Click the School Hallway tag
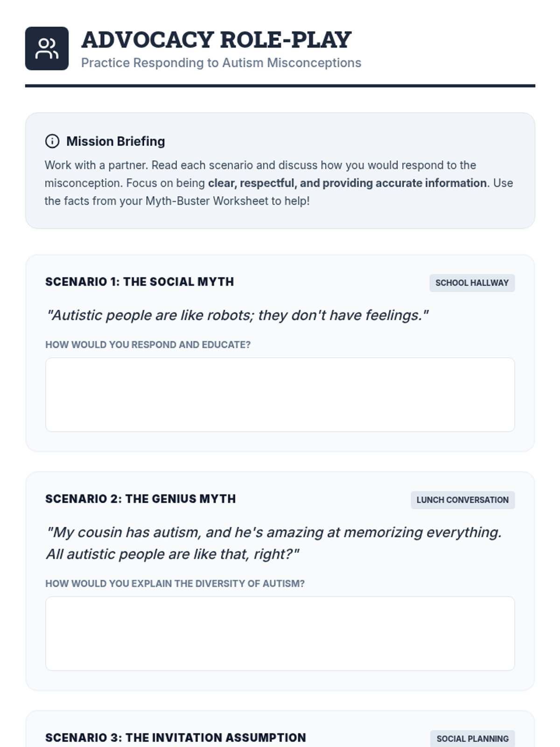This screenshot has width=560, height=747. click(472, 283)
